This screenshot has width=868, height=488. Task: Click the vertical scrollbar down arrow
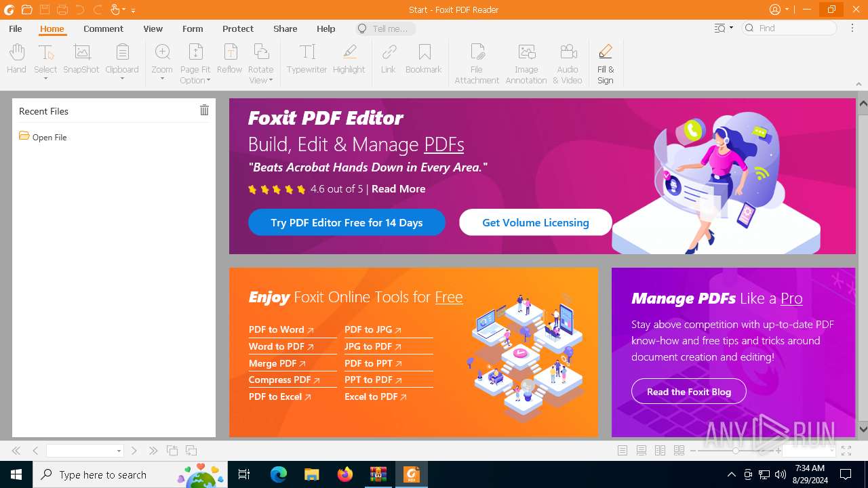tap(863, 429)
